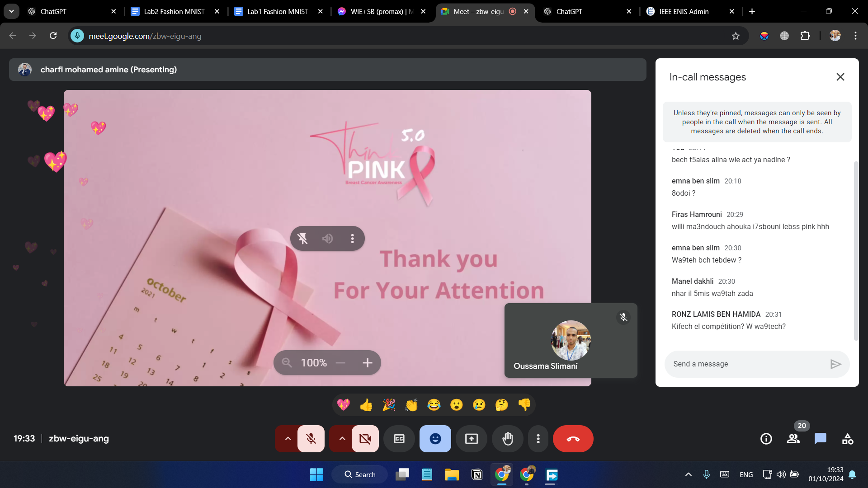Send the clapping hands reaction

411,404
